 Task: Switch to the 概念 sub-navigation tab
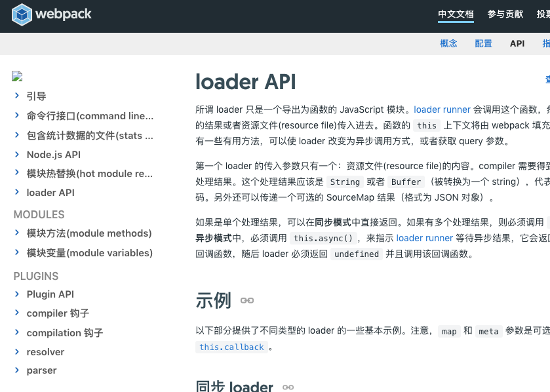coord(448,44)
